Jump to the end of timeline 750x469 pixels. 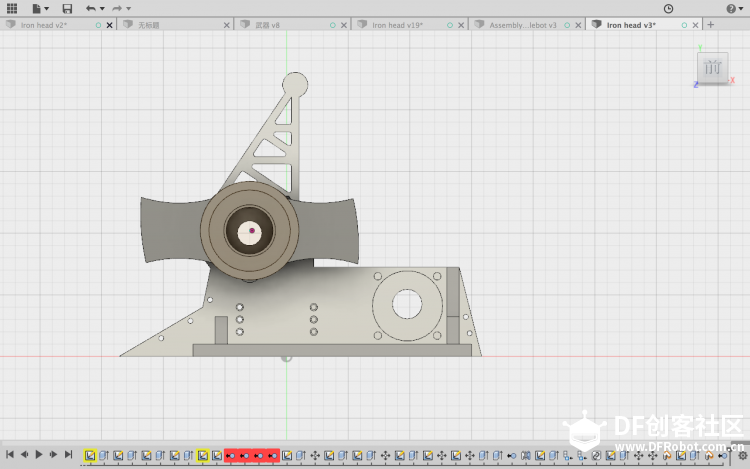point(68,455)
